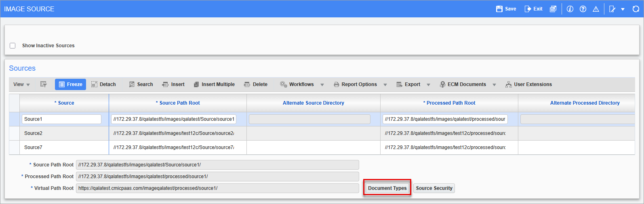Delete the selected source
Viewport: 644px width, 204px height.
256,84
